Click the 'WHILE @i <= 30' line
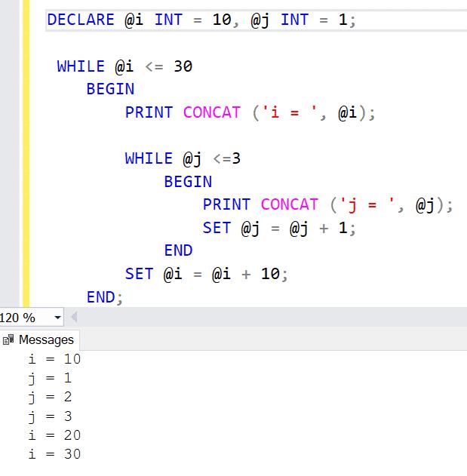This screenshot has height=476, width=467. point(124,66)
